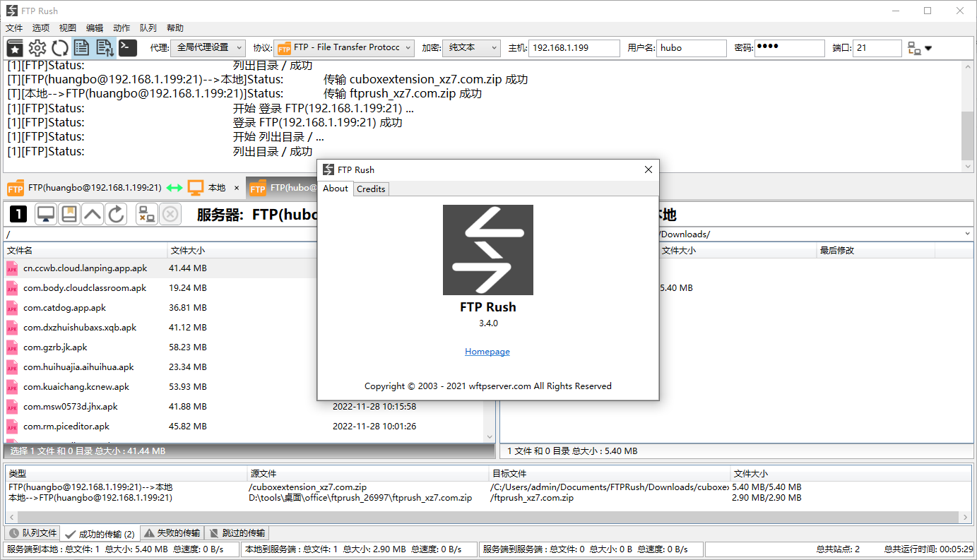The image size is (977, 560).
Task: Open settings gear icon in toolbar
Action: pyautogui.click(x=37, y=48)
